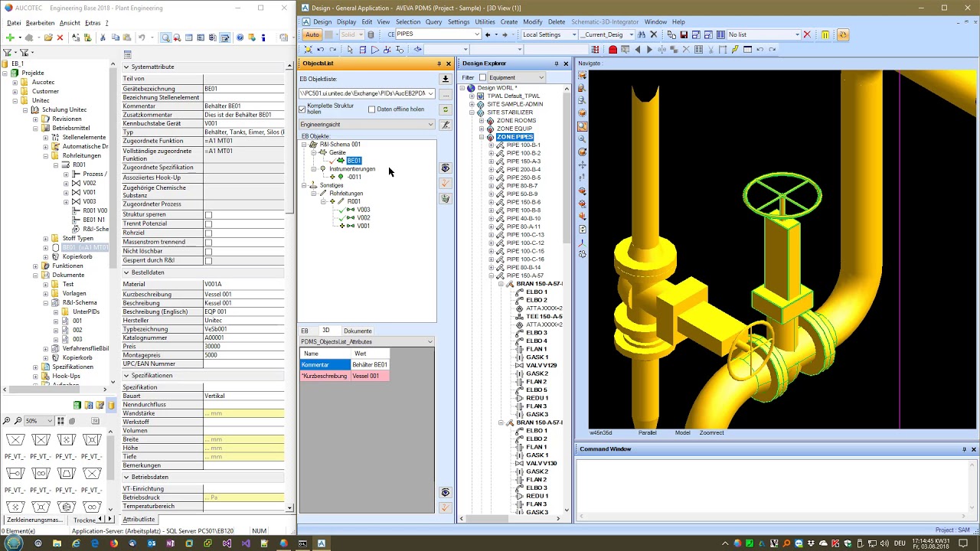Toggle Struktur sperren checkbox

(208, 215)
